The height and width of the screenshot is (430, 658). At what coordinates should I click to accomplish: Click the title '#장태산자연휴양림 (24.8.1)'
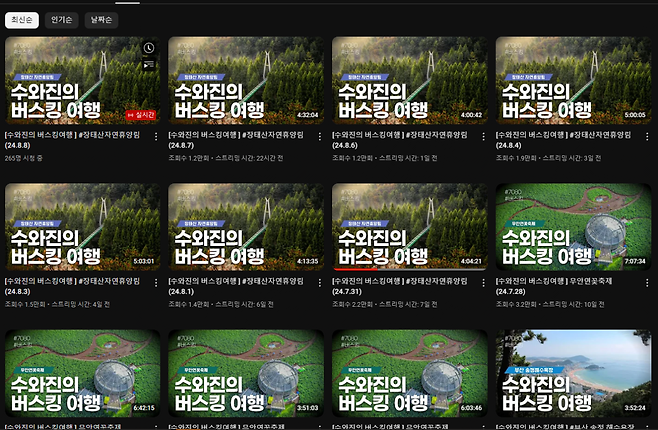click(x=236, y=286)
